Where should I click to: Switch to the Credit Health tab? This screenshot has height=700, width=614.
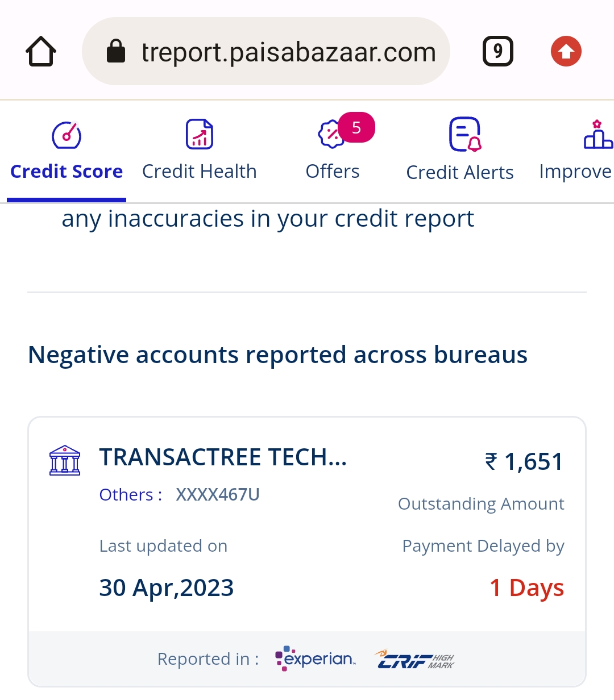point(200,172)
